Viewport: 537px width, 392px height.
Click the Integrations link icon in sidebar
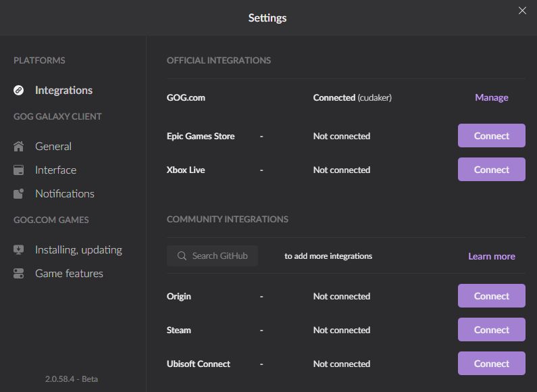(18, 90)
